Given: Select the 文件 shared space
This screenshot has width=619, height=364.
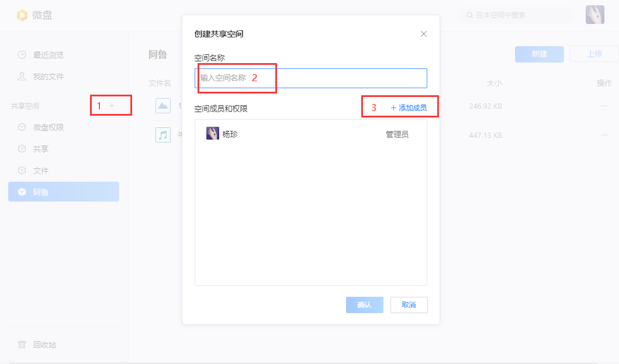Looking at the screenshot, I should click(x=41, y=171).
